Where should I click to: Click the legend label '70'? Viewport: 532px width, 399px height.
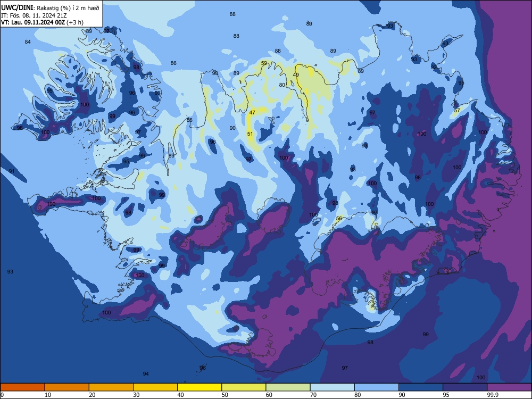click(x=313, y=395)
